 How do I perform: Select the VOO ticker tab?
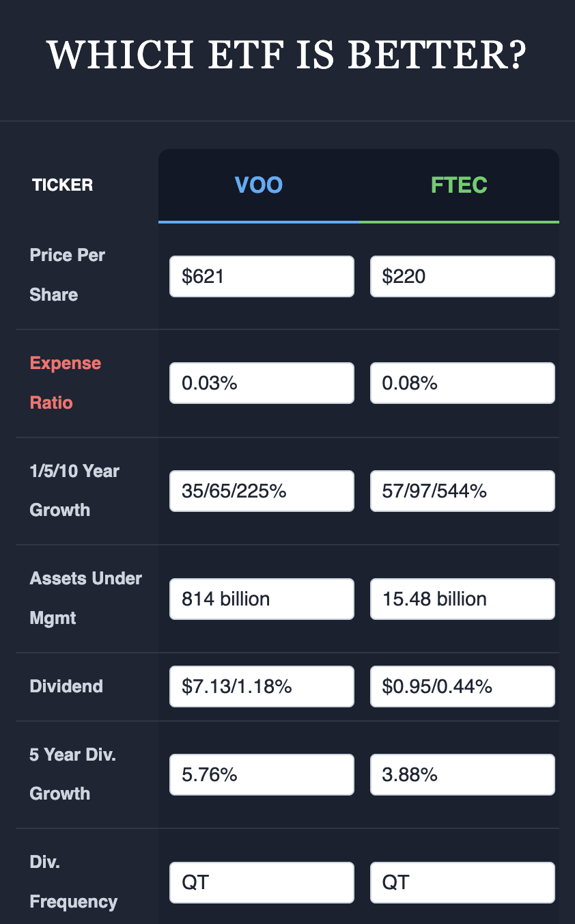[x=258, y=185]
